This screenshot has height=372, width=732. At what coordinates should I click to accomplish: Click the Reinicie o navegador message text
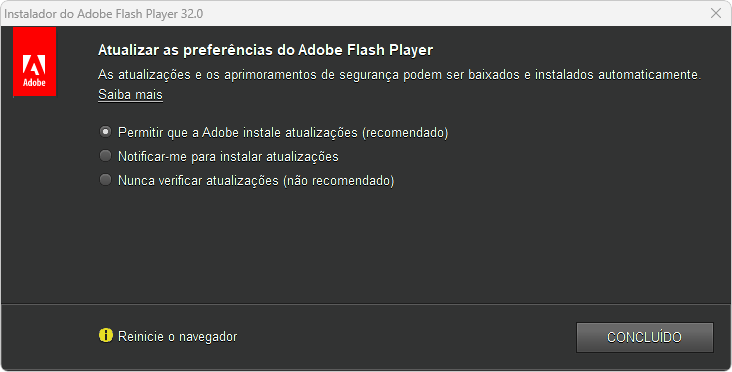(178, 337)
